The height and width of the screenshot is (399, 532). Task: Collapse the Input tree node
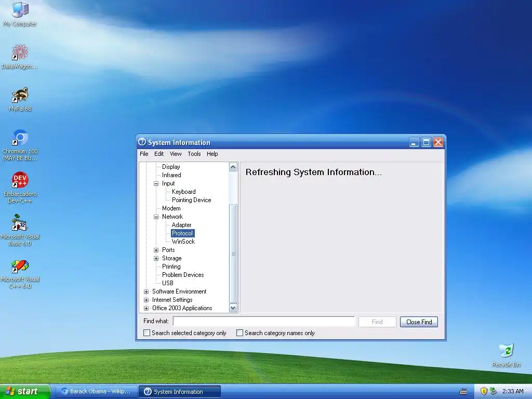[x=156, y=183]
